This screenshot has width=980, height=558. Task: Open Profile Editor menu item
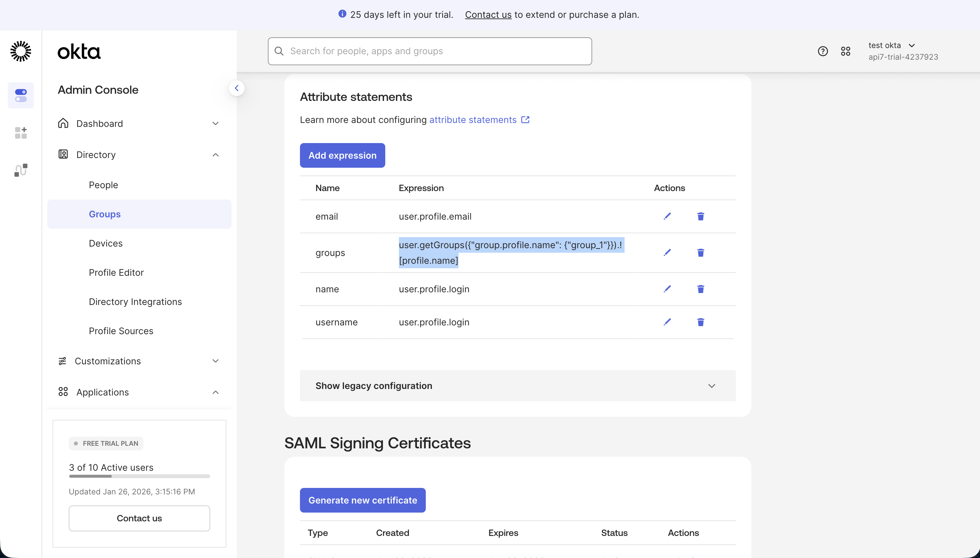point(116,273)
